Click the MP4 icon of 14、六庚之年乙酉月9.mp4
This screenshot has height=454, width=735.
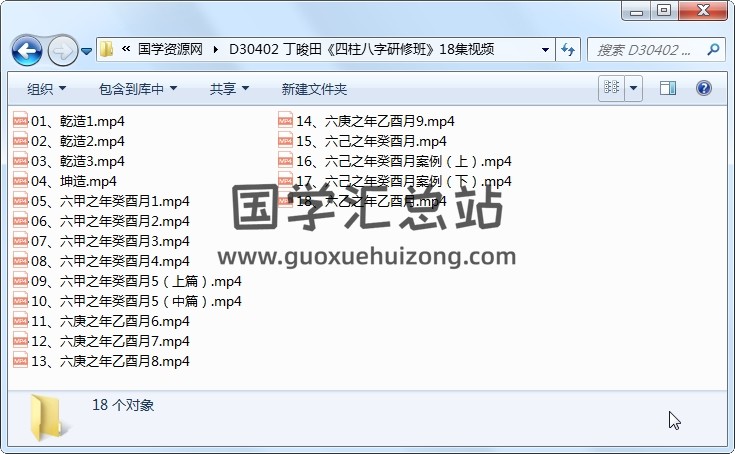tap(285, 121)
